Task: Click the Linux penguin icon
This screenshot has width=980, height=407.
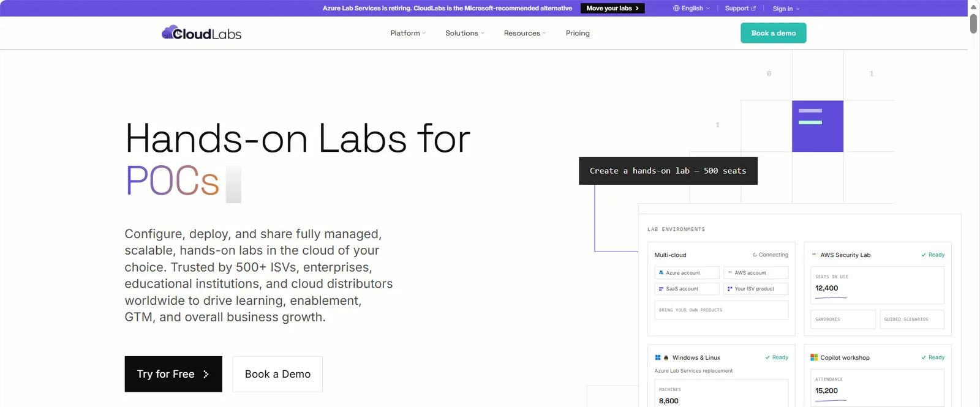Action: (666, 357)
